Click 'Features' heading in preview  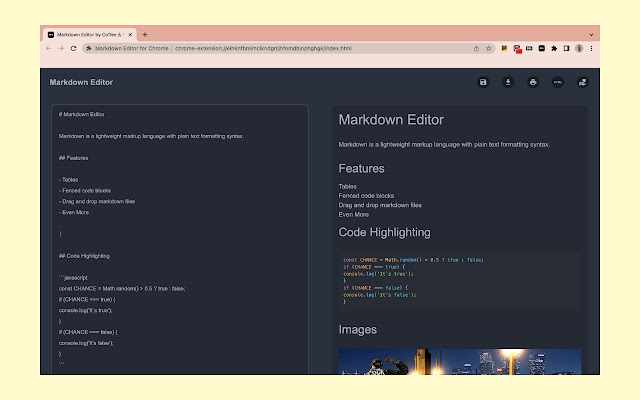[x=362, y=169]
